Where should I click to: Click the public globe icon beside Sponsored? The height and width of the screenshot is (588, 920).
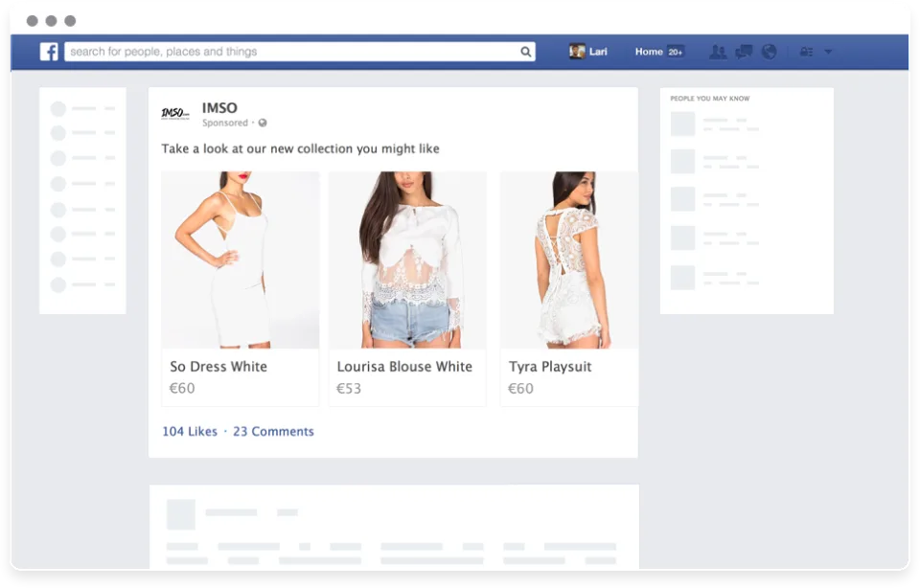click(x=263, y=123)
